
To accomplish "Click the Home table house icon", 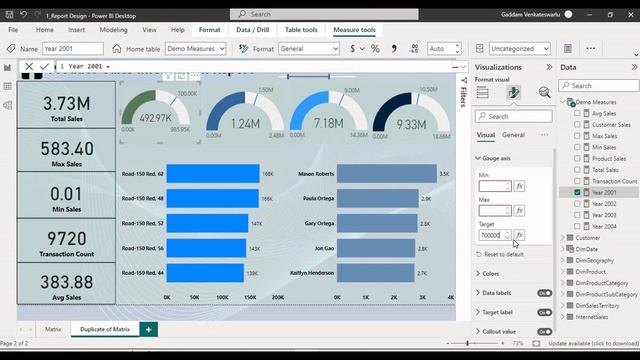I will [x=117, y=49].
